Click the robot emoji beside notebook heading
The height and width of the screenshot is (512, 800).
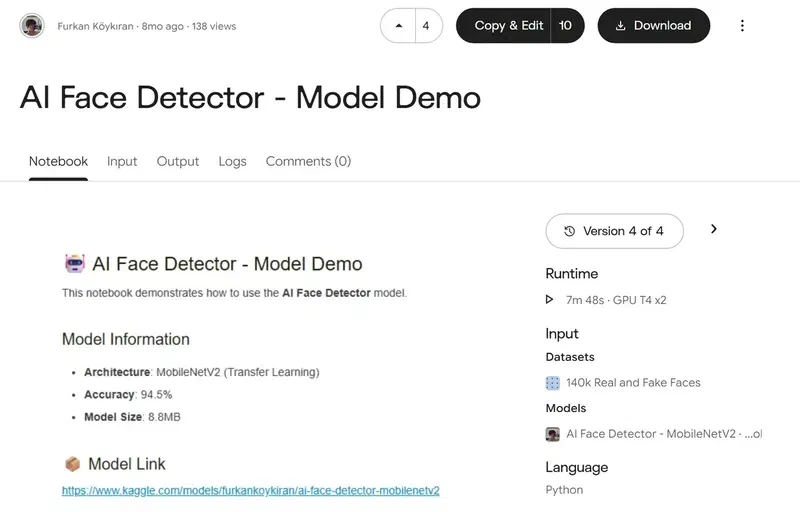tap(74, 264)
